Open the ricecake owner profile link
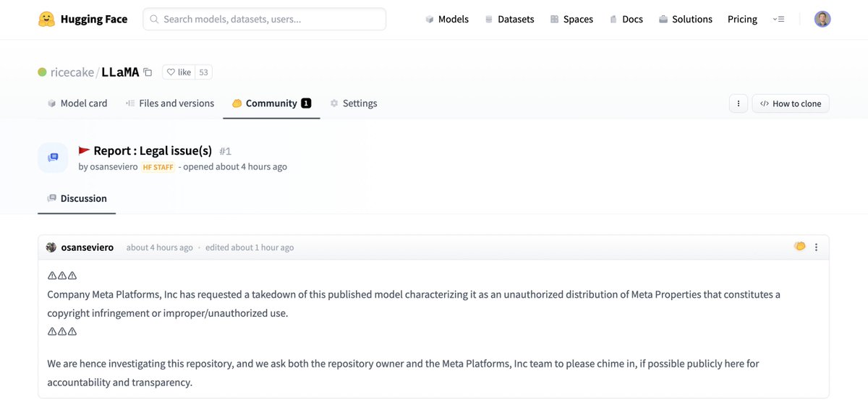The height and width of the screenshot is (410, 868). point(72,72)
